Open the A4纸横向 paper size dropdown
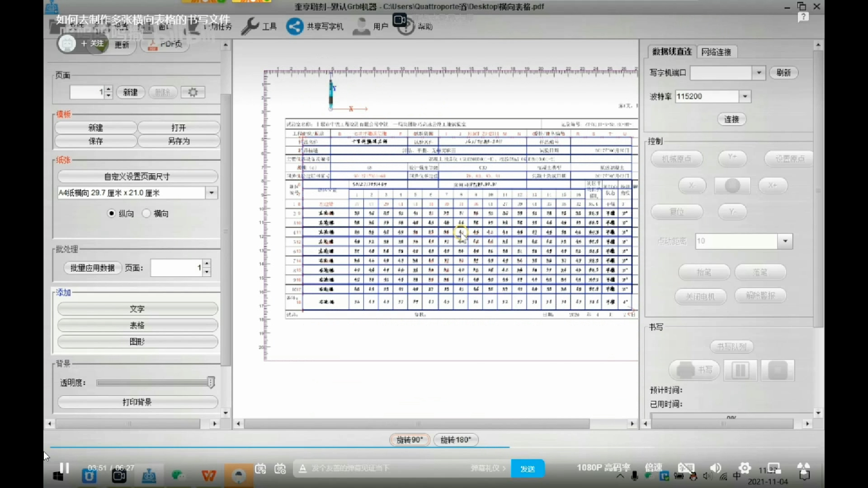 (211, 193)
